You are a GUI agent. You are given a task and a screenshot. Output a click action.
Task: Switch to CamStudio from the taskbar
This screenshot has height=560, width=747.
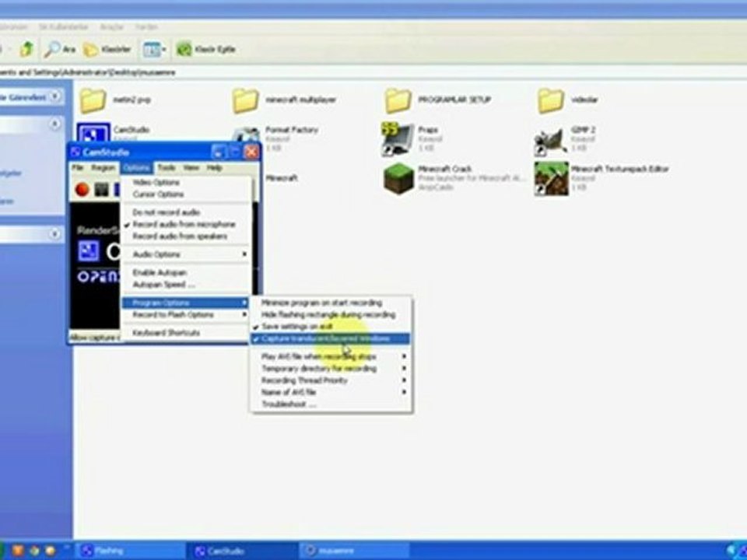[x=243, y=551]
